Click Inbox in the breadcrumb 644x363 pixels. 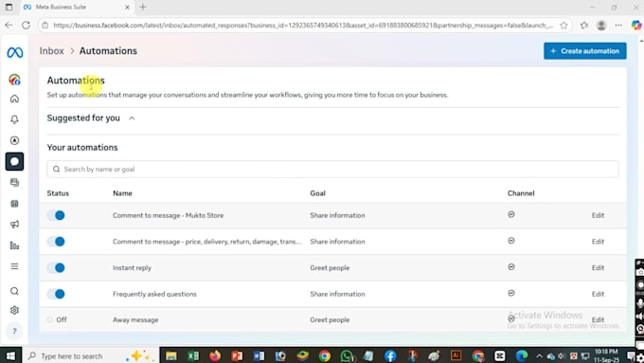(52, 51)
